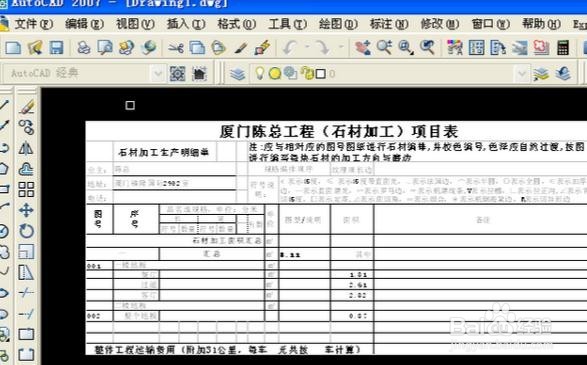Select the Erase tool in Modify toolbar
Screen dimensions: 587x365
click(27, 107)
